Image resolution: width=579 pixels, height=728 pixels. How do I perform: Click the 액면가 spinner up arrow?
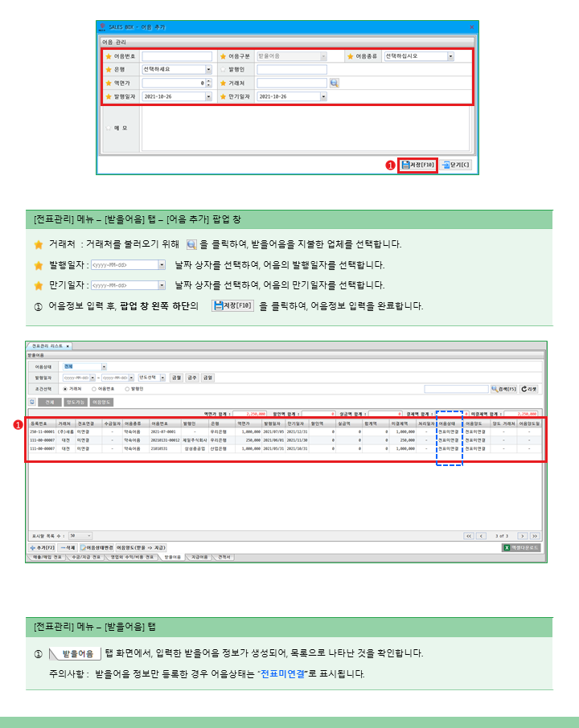point(208,80)
